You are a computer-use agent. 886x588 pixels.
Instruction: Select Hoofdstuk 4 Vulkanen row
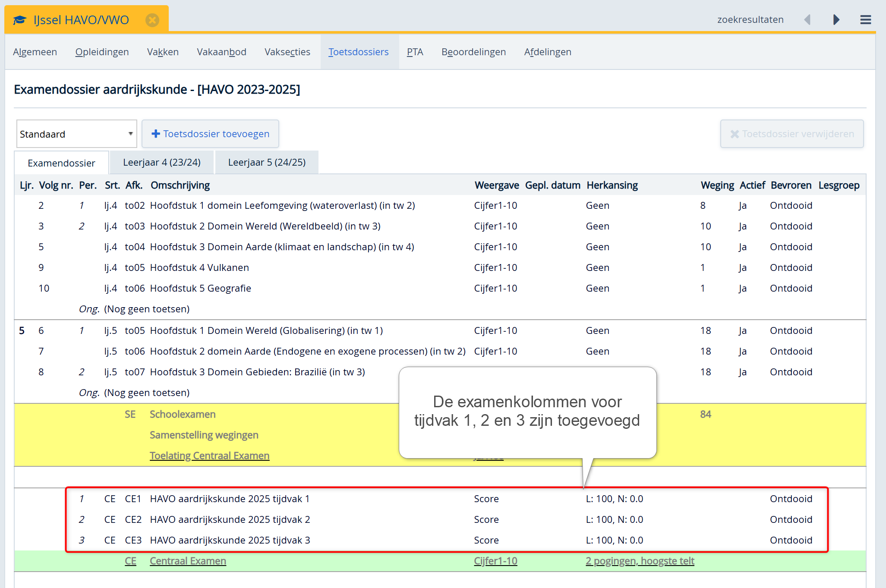tap(199, 268)
